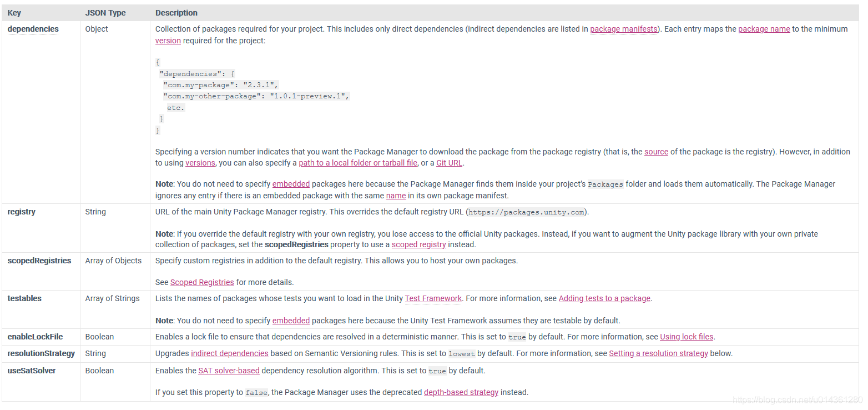Click embedded link in testables note

(x=291, y=321)
